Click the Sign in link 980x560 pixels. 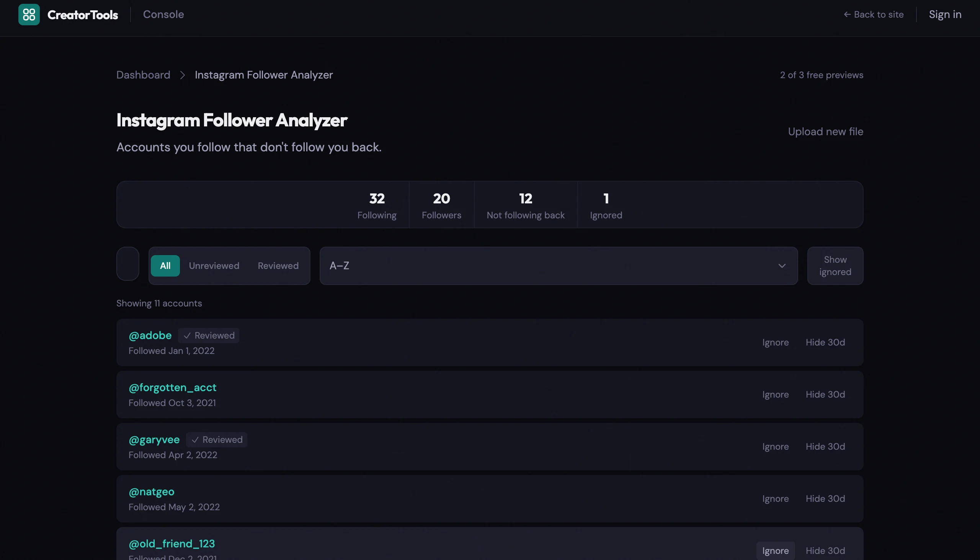(x=944, y=14)
